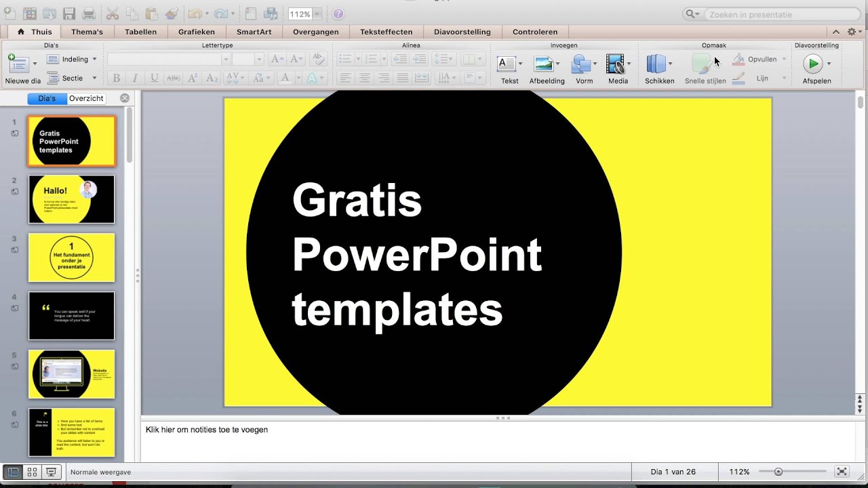The width and height of the screenshot is (868, 488).
Task: Fit slide to window icon
Action: [842, 472]
